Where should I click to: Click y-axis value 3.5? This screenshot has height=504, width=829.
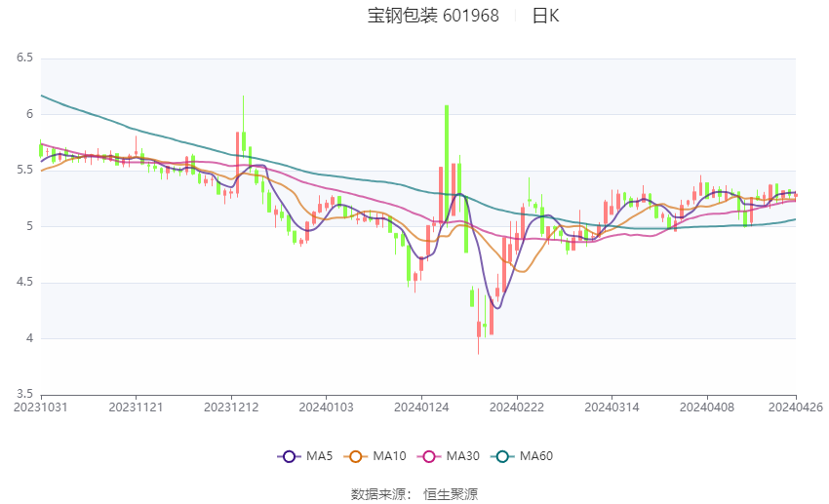(24, 394)
